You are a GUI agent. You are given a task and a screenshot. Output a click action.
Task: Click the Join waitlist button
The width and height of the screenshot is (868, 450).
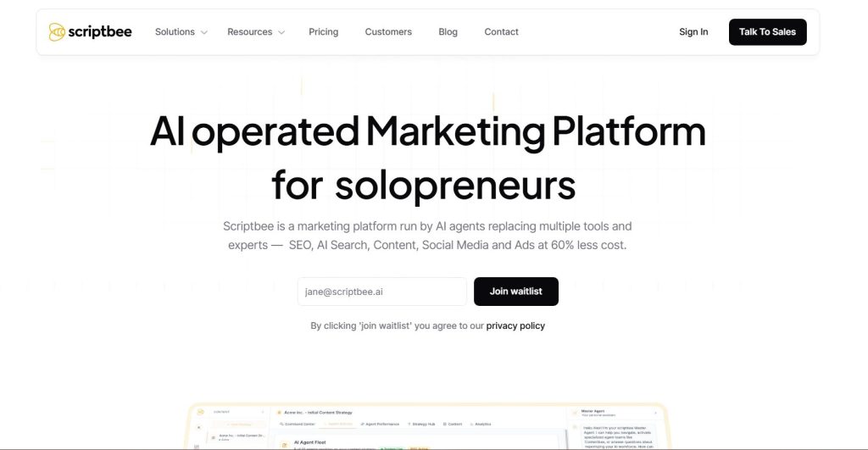coord(515,292)
